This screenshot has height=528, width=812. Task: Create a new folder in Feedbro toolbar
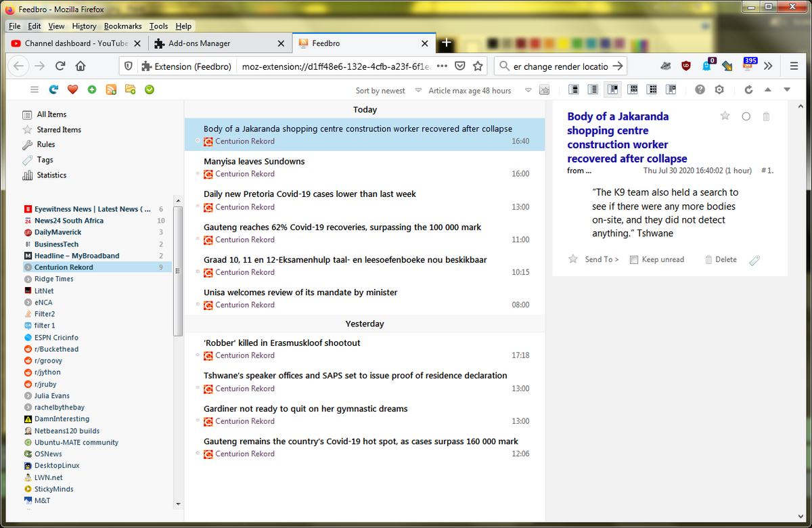[x=130, y=89]
